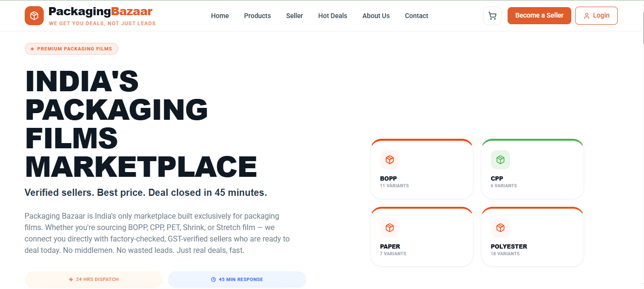Click the BOPP category box icon

390,160
